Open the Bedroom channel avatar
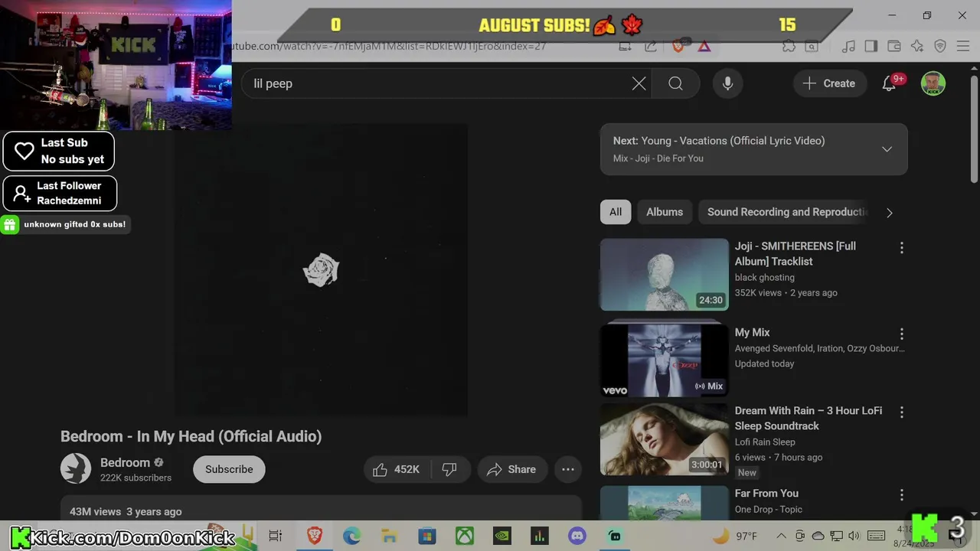The image size is (980, 551). point(76,468)
